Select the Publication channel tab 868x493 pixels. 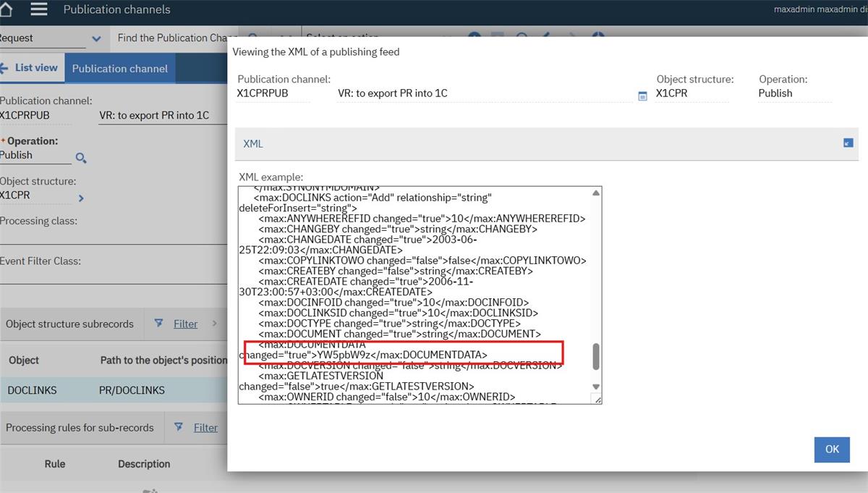click(x=120, y=69)
